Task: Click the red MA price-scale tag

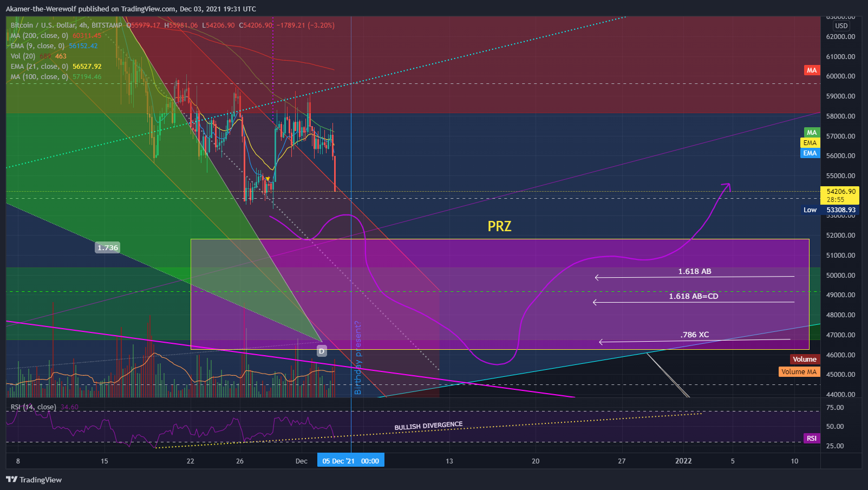Action: (x=811, y=70)
